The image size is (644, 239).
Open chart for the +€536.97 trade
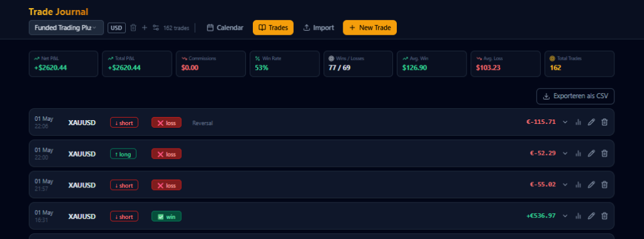tap(579, 216)
